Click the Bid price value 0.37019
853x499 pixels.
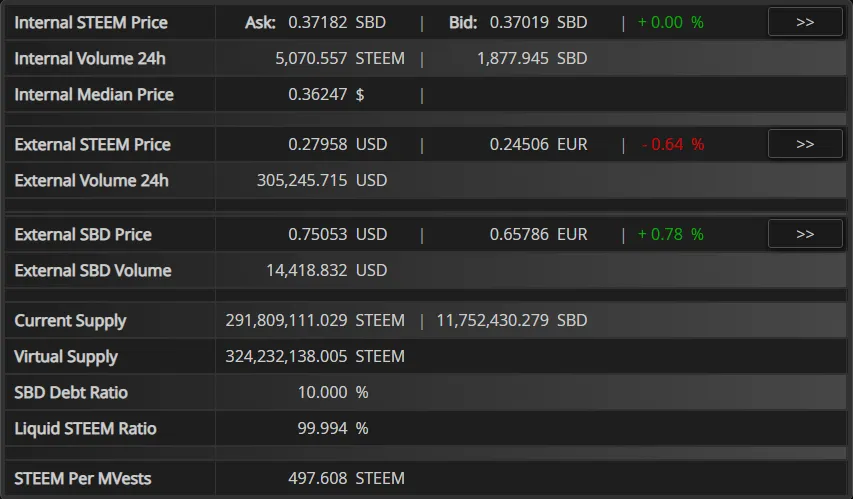point(519,22)
